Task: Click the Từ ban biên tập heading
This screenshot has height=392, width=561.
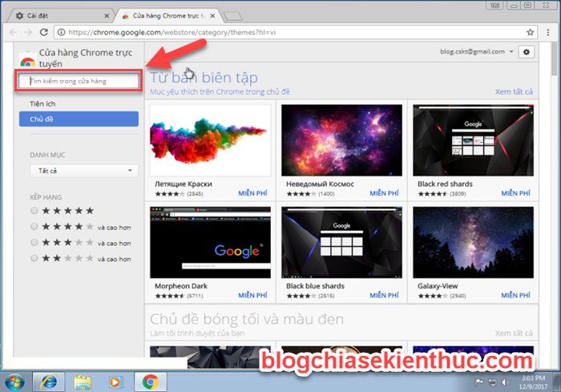Action: (x=204, y=78)
